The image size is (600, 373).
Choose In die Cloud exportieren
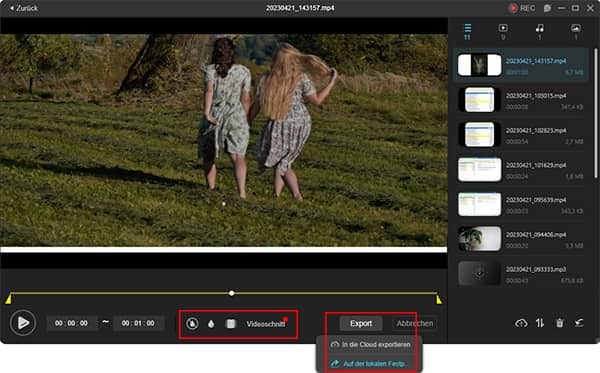point(370,345)
